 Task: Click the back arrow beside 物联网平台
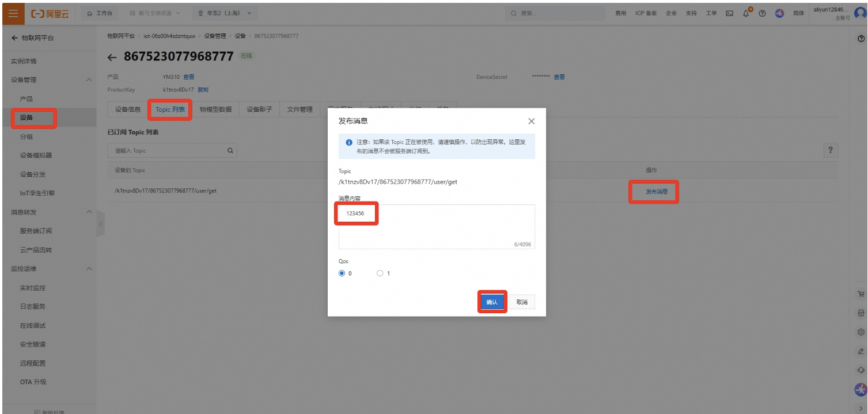click(14, 38)
